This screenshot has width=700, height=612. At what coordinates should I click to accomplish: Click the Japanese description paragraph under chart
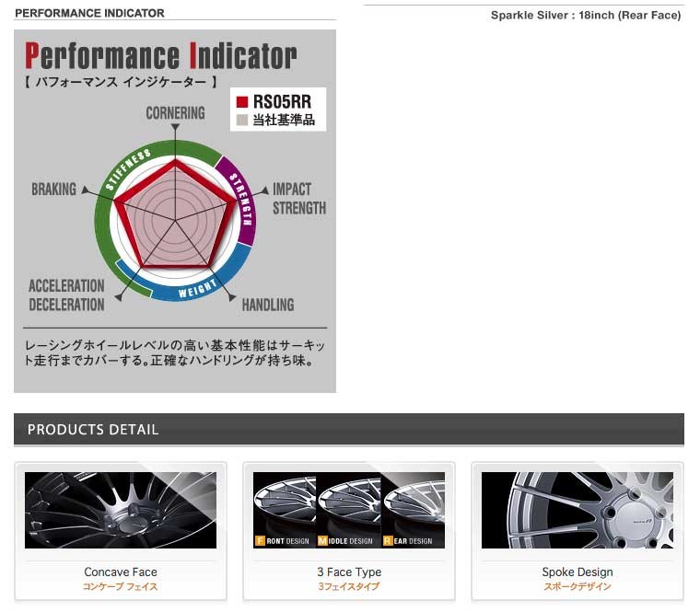pos(175,352)
